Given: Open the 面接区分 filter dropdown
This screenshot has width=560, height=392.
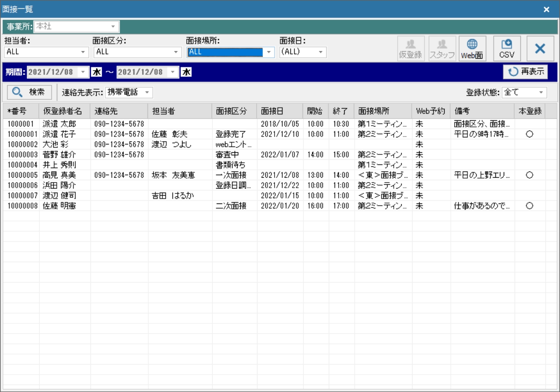Looking at the screenshot, I should point(176,52).
